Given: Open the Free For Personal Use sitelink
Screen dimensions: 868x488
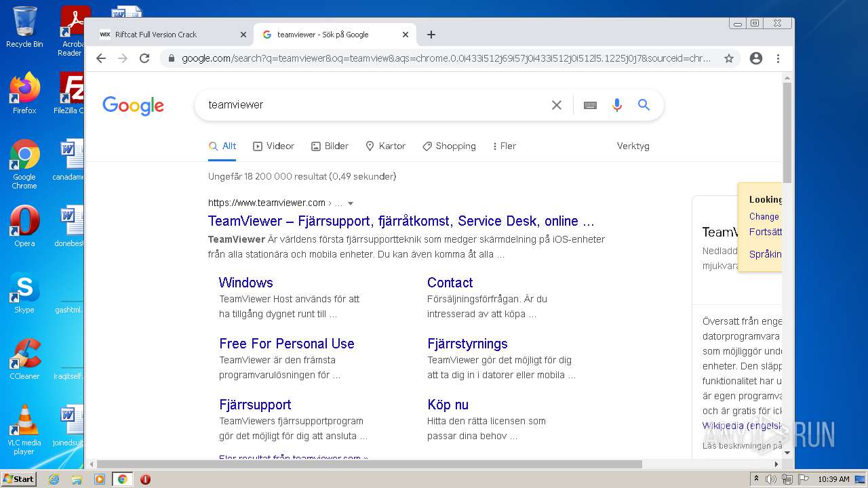Looking at the screenshot, I should point(287,344).
